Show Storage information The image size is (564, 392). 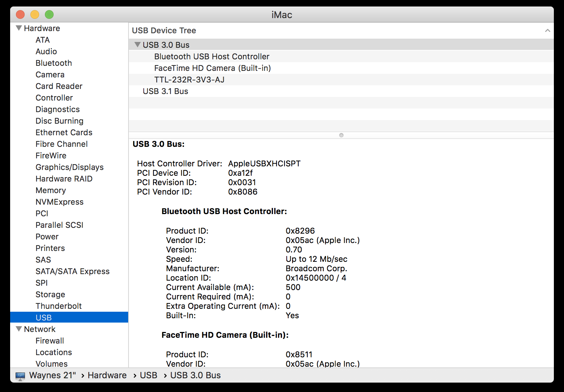[50, 294]
